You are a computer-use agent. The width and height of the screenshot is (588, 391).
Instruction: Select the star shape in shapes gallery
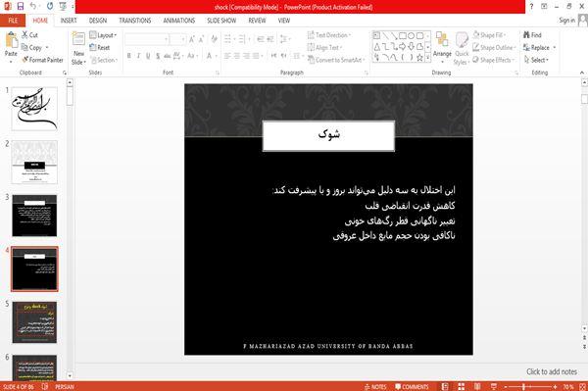pos(419,58)
